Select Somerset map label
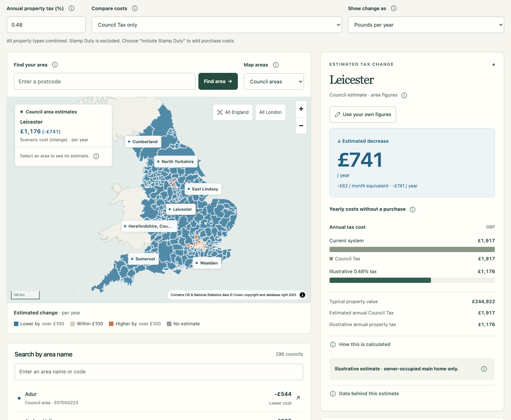The height and width of the screenshot is (420, 511). click(143, 259)
